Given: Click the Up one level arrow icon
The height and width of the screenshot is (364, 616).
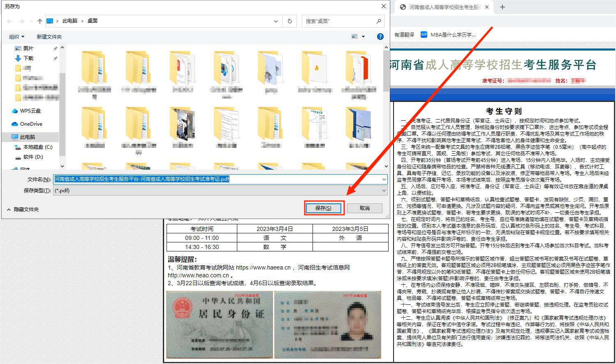Looking at the screenshot, I should tap(39, 21).
